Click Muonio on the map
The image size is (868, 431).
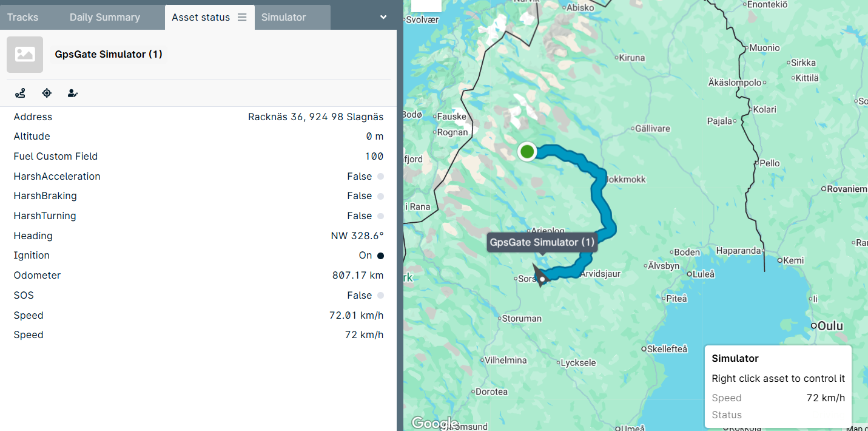(x=765, y=48)
